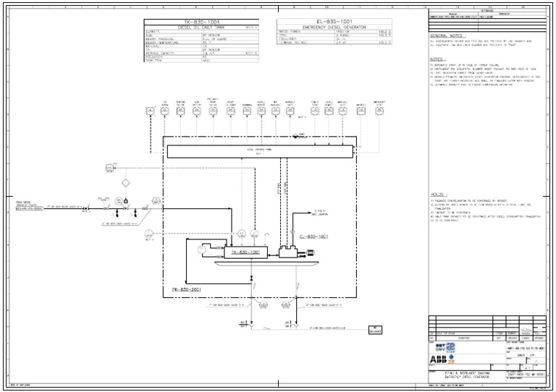Click the OMV logo in title block

441,347
